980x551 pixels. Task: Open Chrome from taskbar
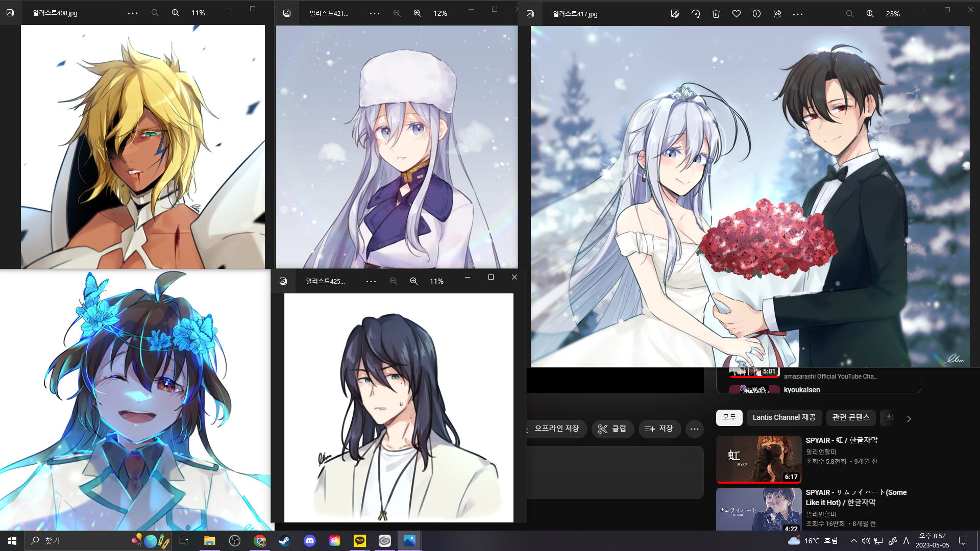click(260, 541)
